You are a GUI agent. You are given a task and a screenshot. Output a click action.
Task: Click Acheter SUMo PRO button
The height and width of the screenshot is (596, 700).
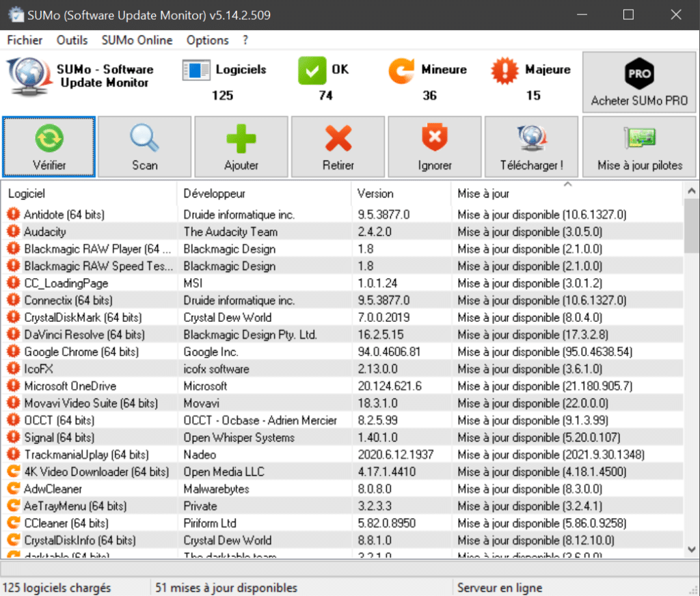pyautogui.click(x=639, y=82)
